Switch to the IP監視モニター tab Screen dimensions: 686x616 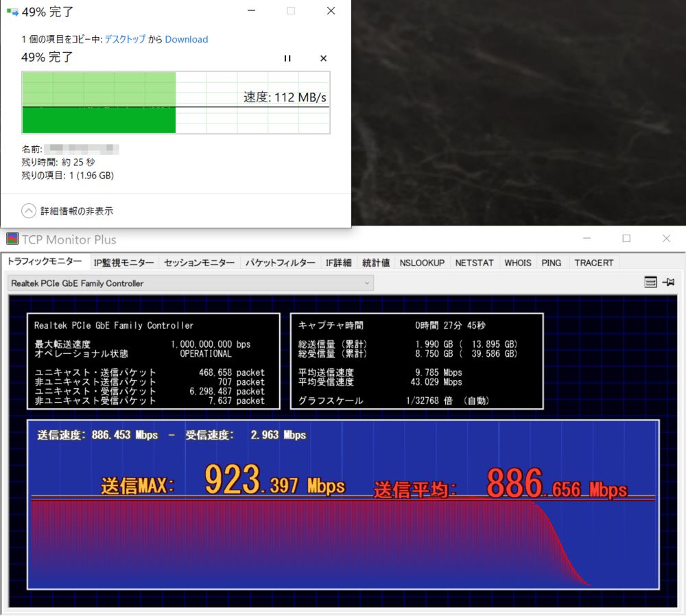[x=123, y=263]
